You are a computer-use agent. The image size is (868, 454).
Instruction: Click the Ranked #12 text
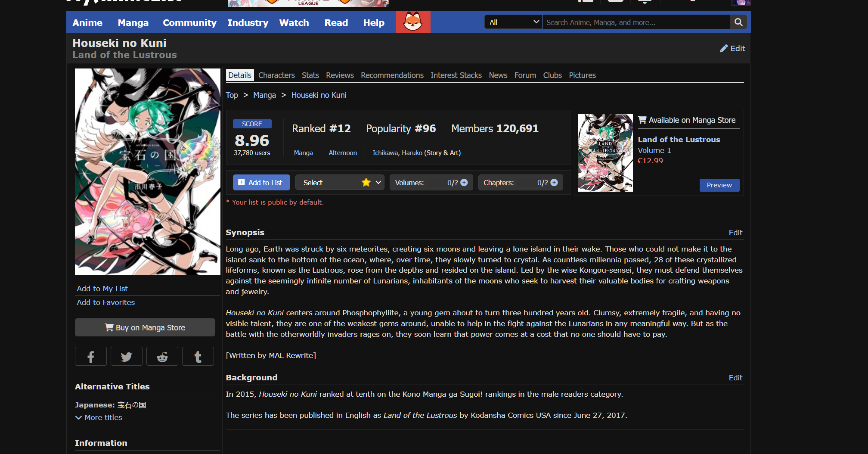tap(321, 129)
